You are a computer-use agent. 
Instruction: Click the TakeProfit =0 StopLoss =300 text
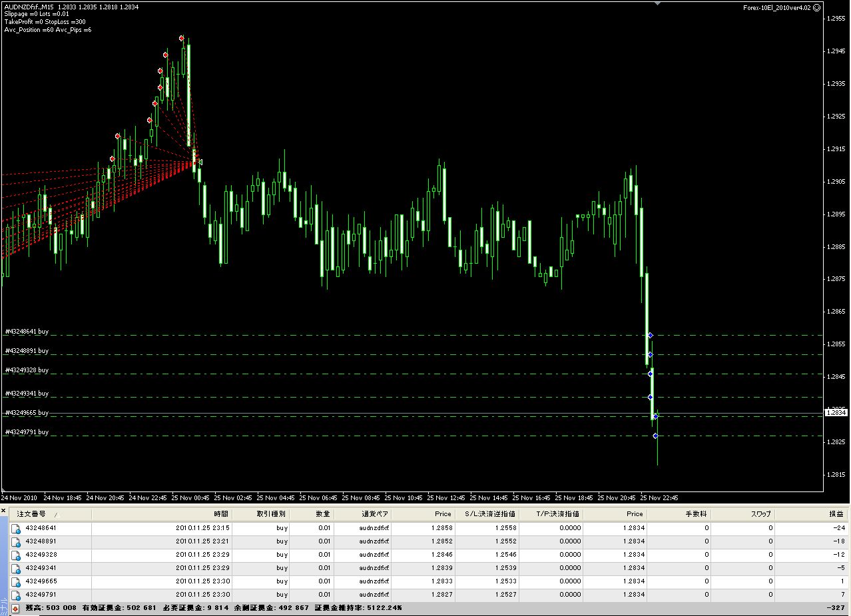tap(45, 22)
